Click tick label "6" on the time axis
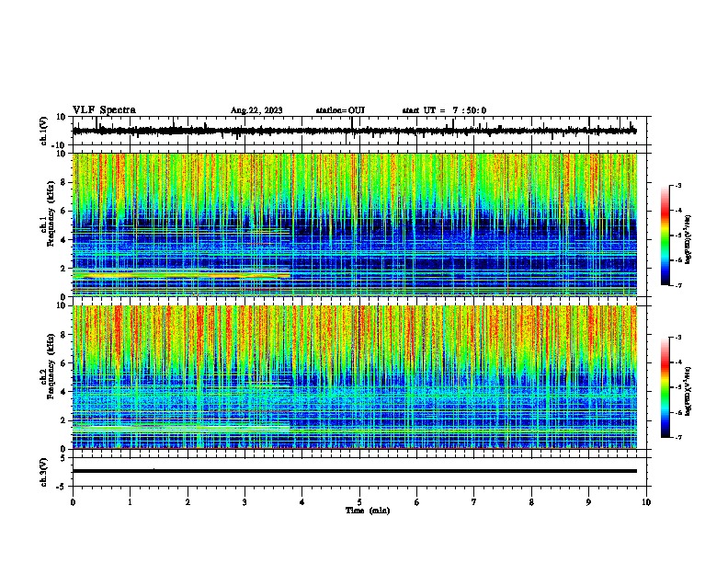 pyautogui.click(x=417, y=502)
